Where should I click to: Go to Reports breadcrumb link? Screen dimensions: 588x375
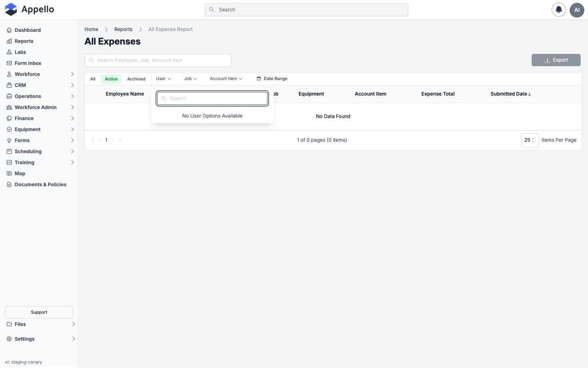pyautogui.click(x=123, y=29)
